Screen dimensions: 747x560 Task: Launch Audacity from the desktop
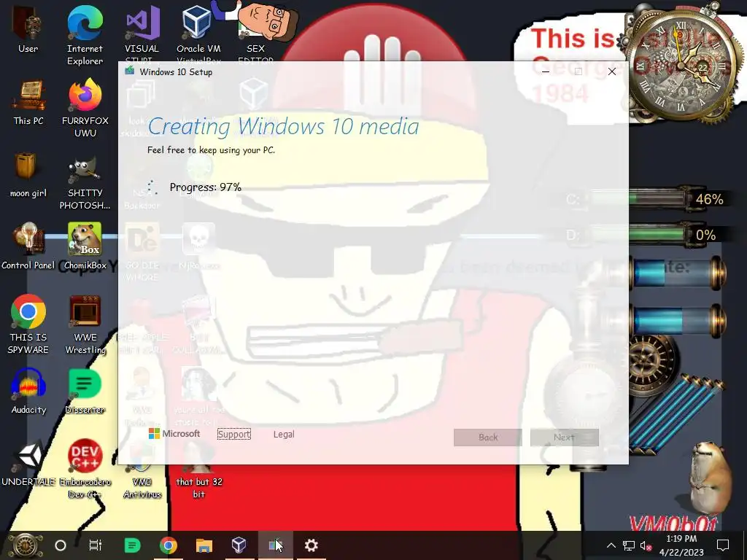click(28, 392)
